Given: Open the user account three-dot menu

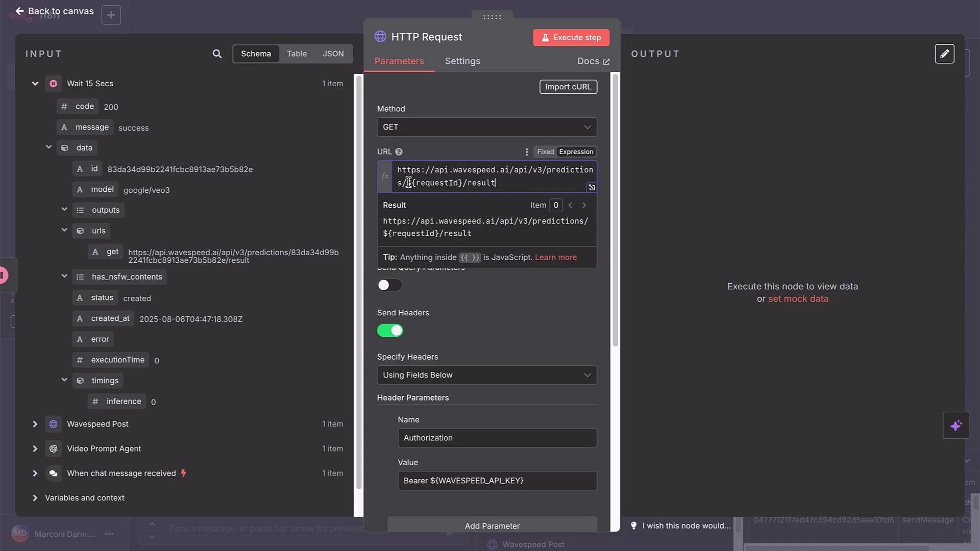Looking at the screenshot, I should point(109,534).
